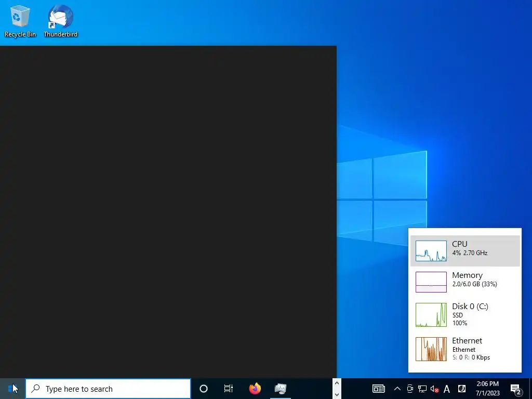532x399 pixels.
Task: Click the 'Type here to search' box
Action: (108, 389)
